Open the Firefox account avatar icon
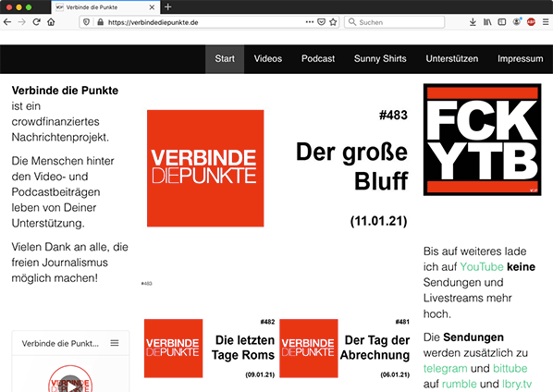This screenshot has width=553, height=392. 517,22
